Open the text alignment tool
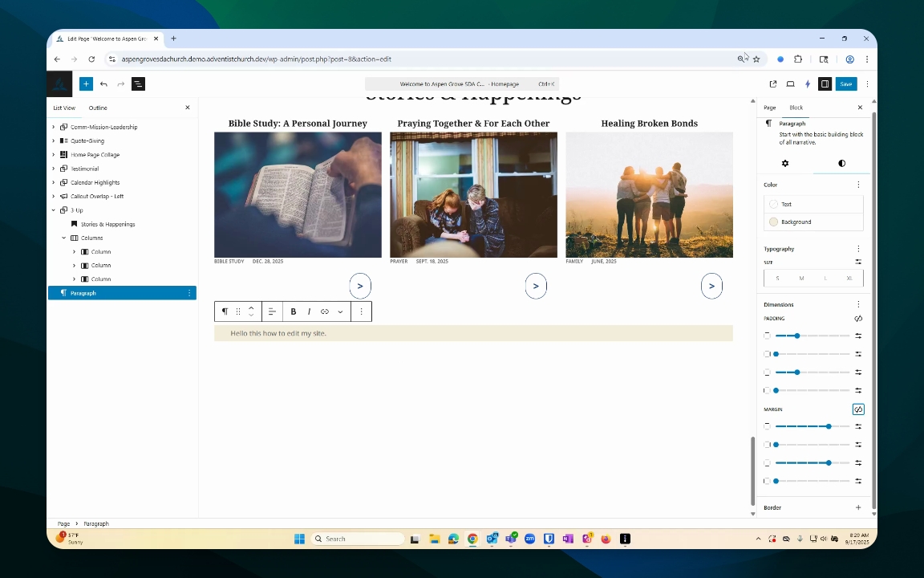The image size is (924, 578). (272, 311)
